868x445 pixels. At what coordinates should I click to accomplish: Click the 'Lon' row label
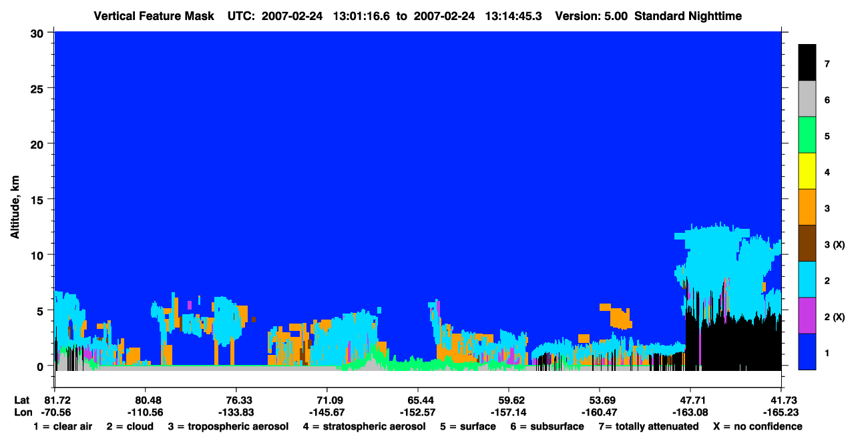[x=23, y=412]
